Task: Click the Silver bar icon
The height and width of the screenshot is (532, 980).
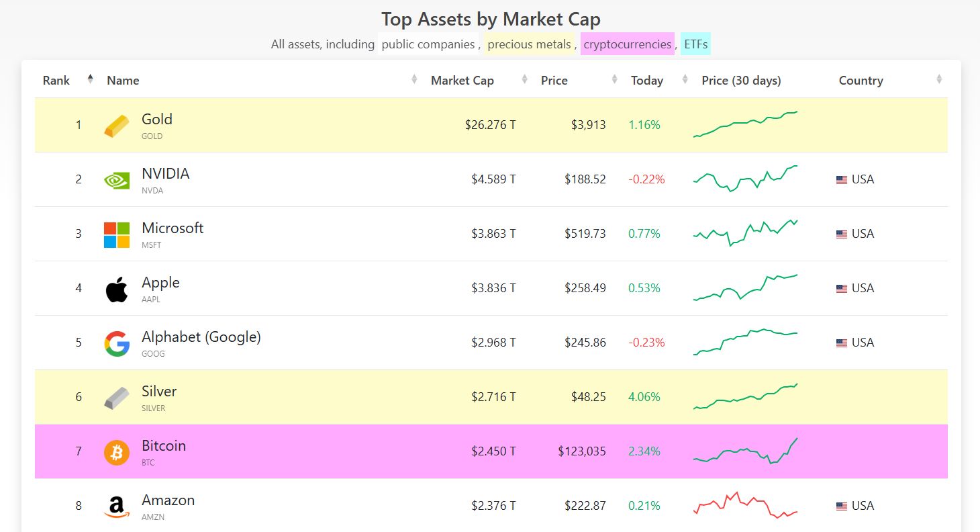Action: [x=117, y=398]
